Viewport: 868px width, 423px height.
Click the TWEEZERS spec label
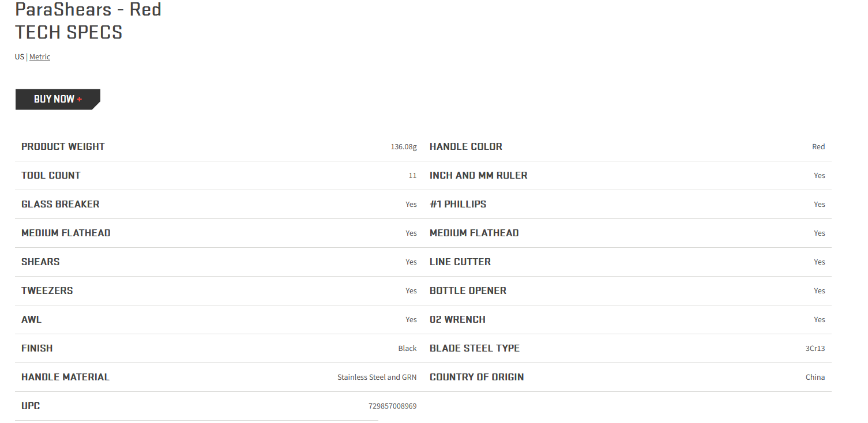pyautogui.click(x=47, y=290)
